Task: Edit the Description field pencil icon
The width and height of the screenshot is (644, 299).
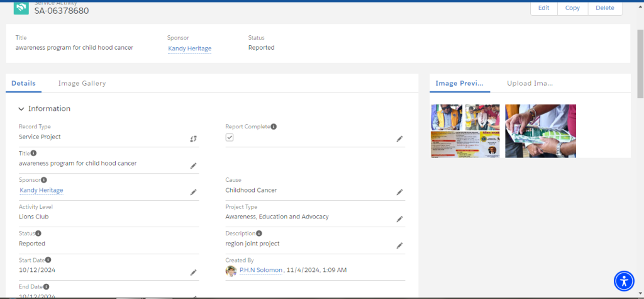Action: tap(399, 245)
